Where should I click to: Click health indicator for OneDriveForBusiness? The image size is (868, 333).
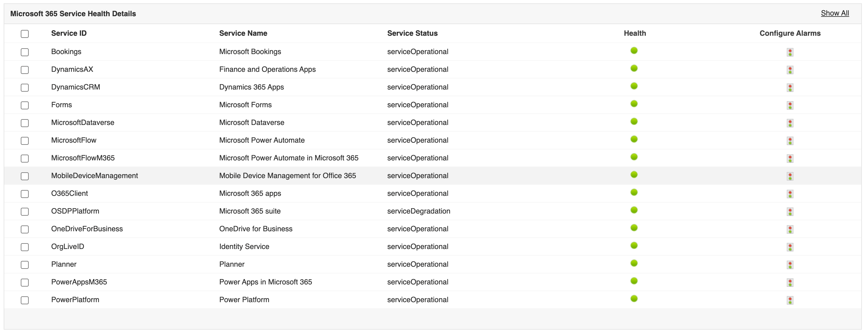tap(634, 228)
